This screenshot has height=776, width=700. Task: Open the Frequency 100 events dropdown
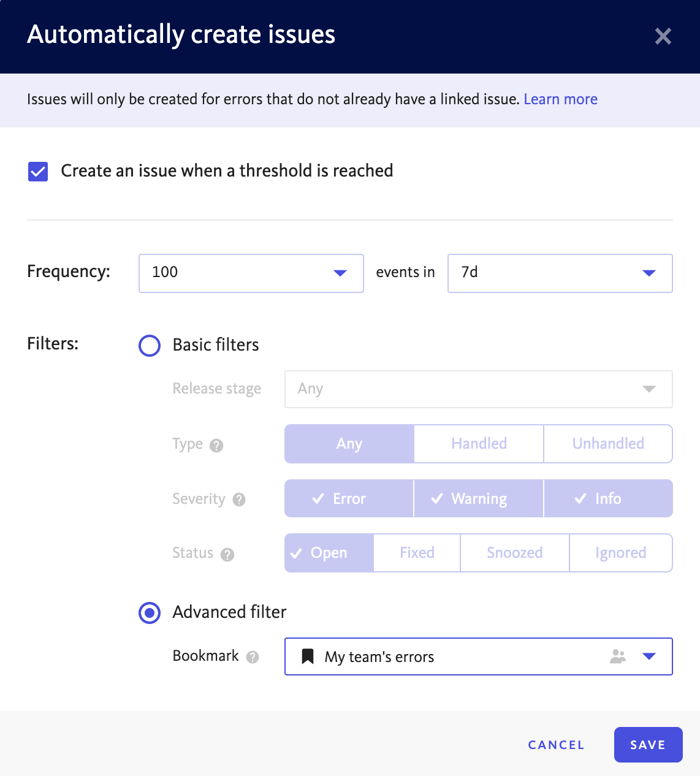pos(251,273)
